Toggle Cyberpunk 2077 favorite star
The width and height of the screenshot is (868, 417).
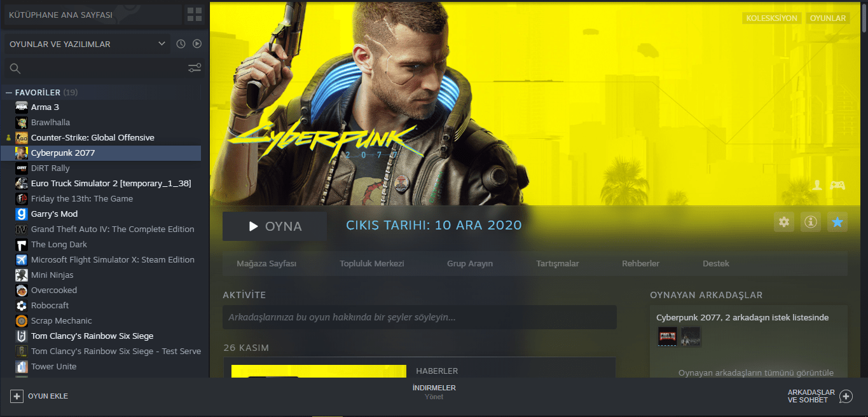(837, 222)
